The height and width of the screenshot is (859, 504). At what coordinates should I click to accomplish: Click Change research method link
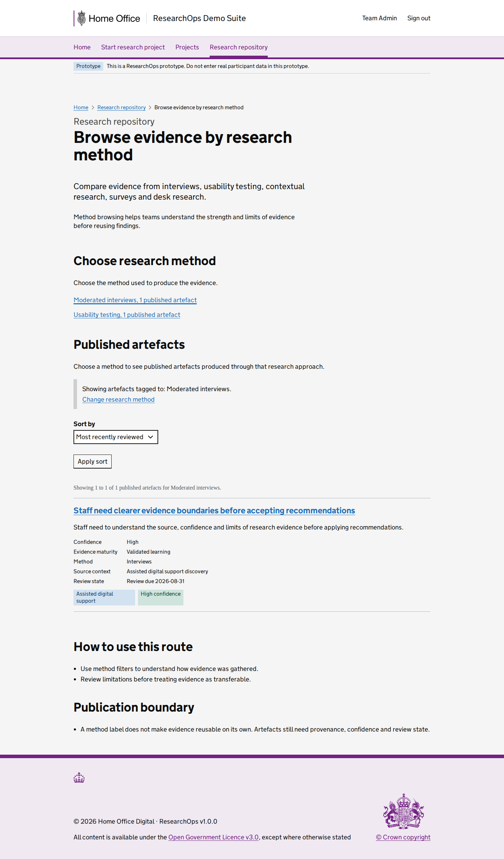coord(118,400)
